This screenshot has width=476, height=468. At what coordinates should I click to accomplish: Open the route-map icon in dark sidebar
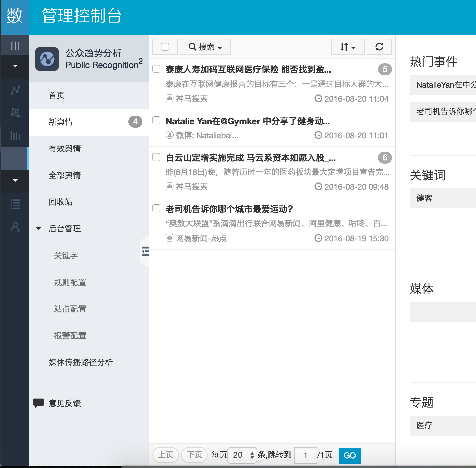tap(15, 113)
